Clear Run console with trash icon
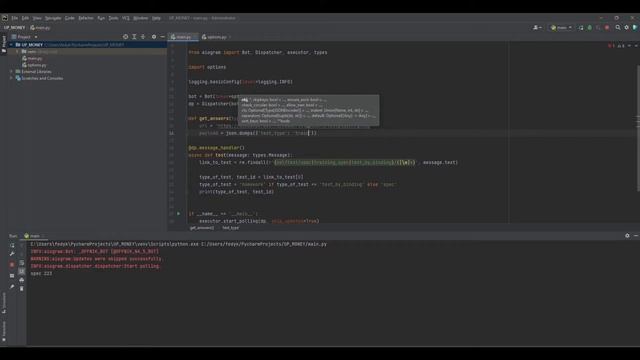This screenshot has height=360, width=640. click(x=22, y=289)
